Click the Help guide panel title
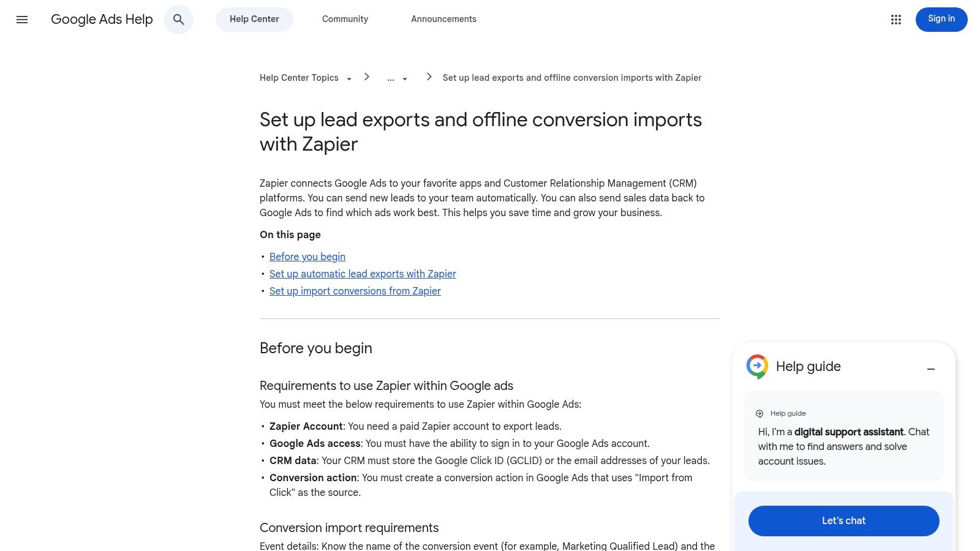 (809, 367)
